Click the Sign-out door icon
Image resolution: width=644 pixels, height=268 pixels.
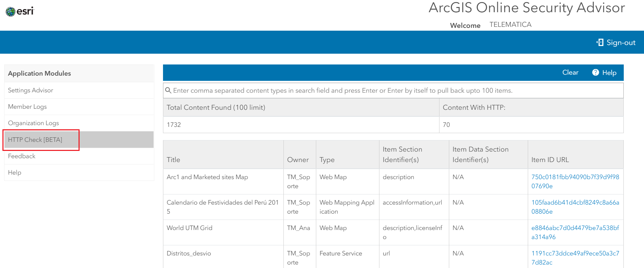[600, 43]
